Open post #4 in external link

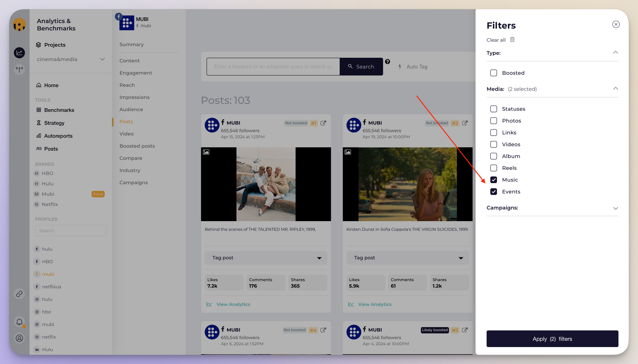(323, 330)
